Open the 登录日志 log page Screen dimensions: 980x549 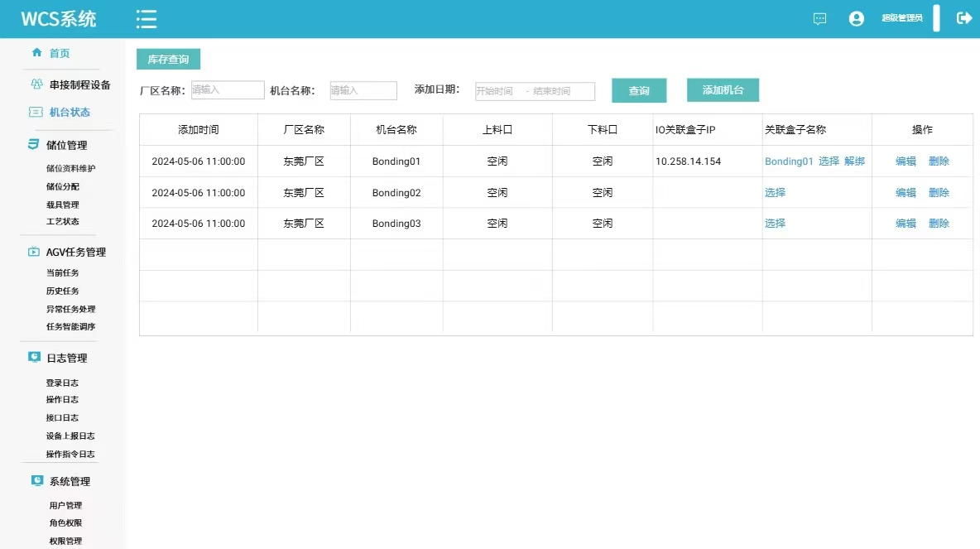click(x=62, y=383)
